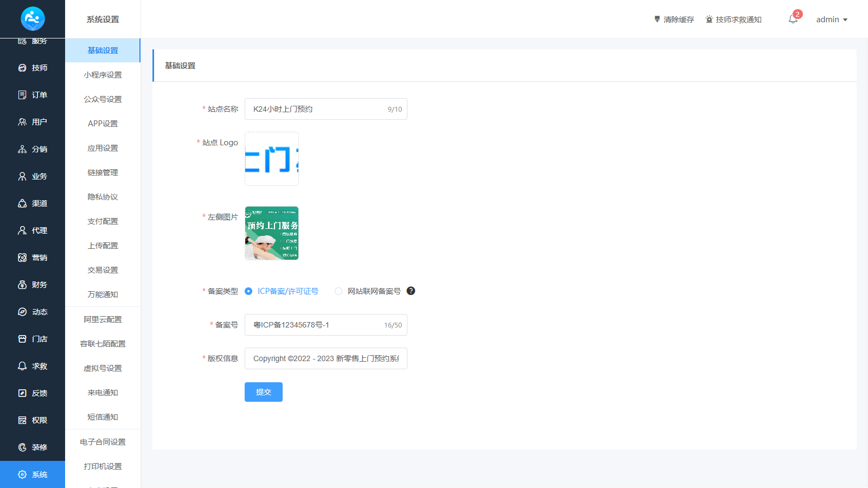868x488 pixels.
Task: Click 清除缓存 in the top bar
Action: (674, 20)
